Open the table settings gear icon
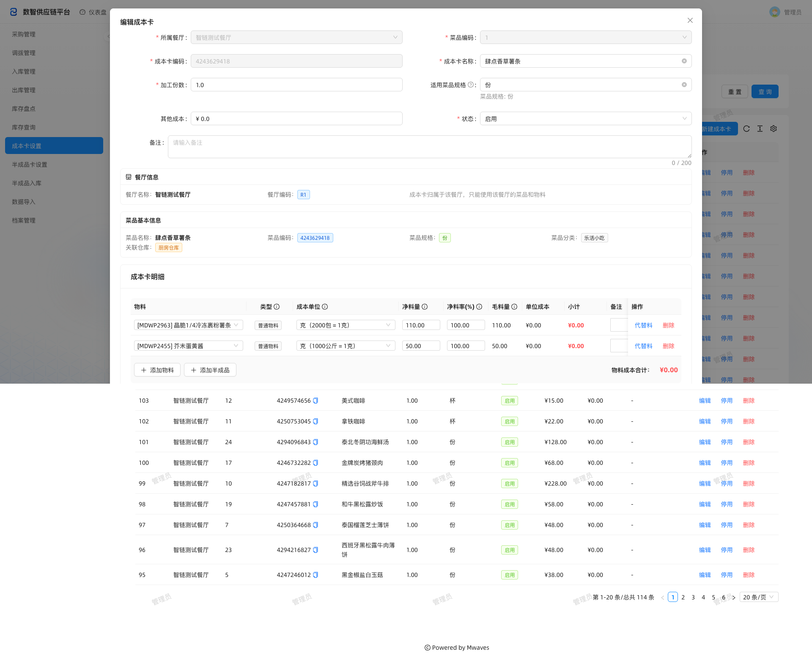Screen dimensions: 812x662 click(x=774, y=129)
